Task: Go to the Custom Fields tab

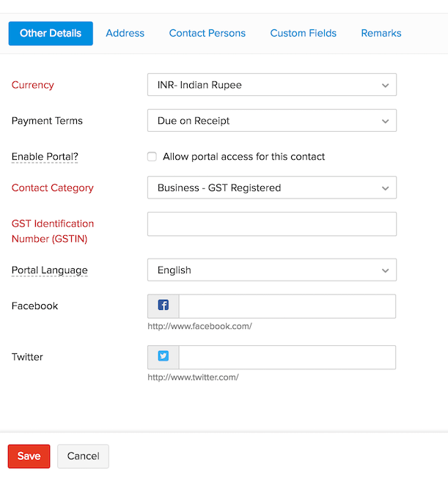Action: click(x=303, y=33)
